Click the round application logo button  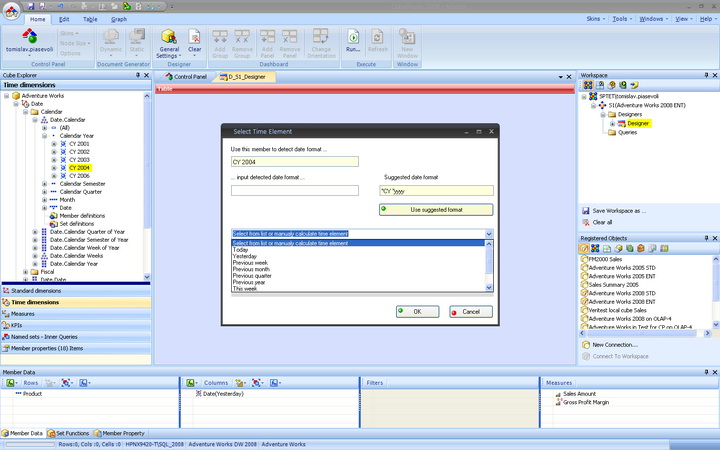11,11
